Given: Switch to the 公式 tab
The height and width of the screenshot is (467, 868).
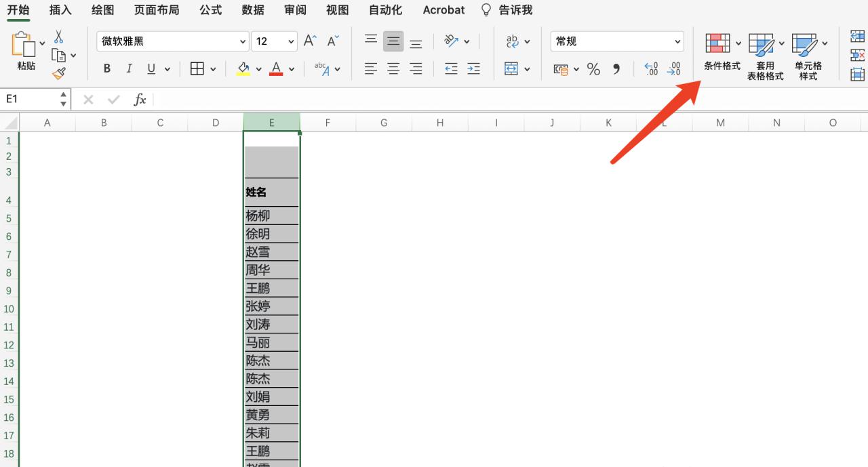Looking at the screenshot, I should (x=210, y=9).
